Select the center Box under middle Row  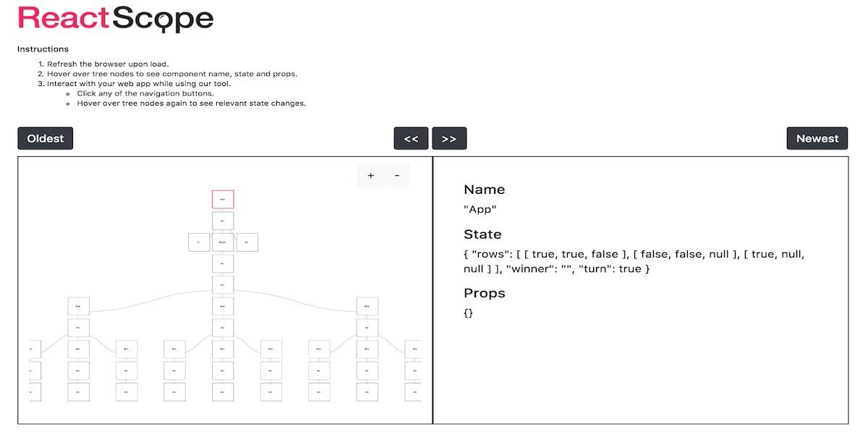pyautogui.click(x=223, y=349)
